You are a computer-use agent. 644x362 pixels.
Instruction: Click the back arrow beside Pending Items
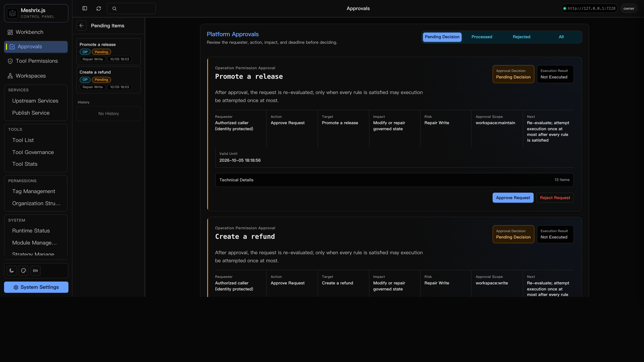pyautogui.click(x=82, y=25)
